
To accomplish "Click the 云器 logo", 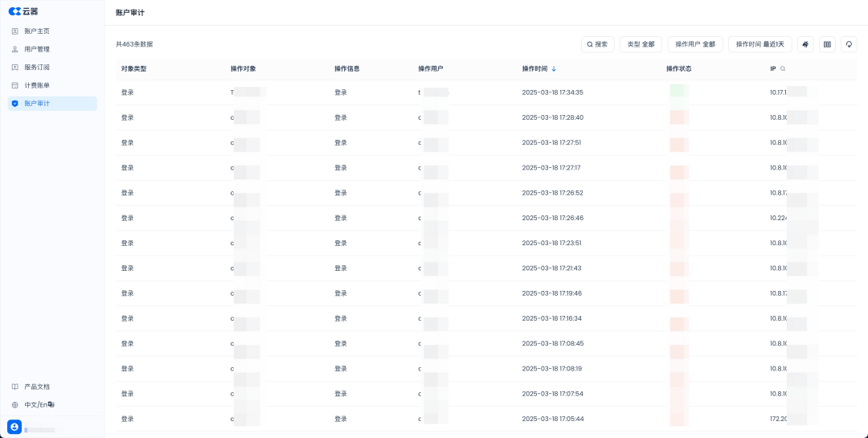I will pos(23,11).
